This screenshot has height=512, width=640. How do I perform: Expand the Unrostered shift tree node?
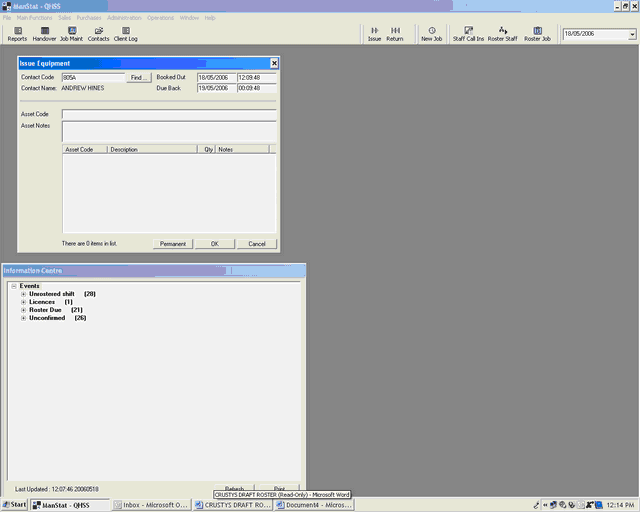tap(23, 294)
